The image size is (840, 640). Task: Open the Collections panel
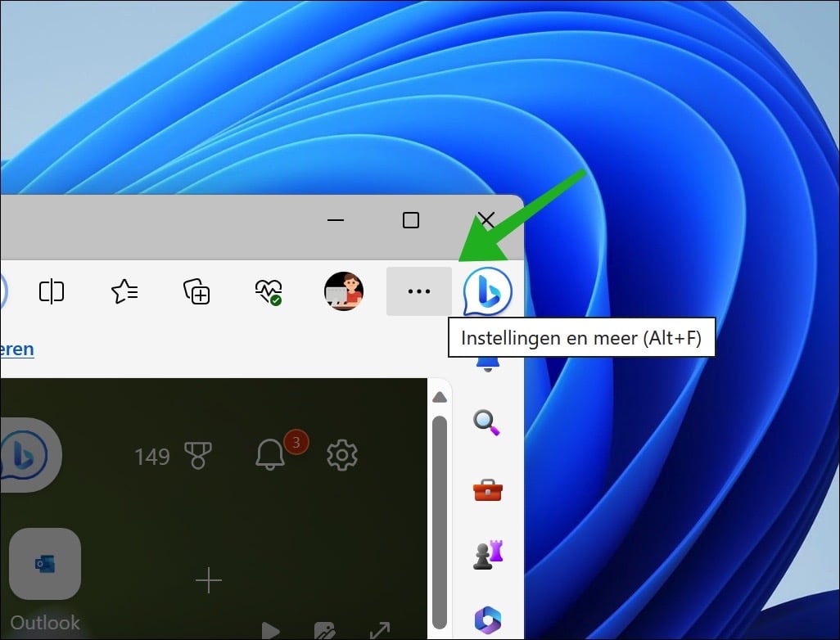tap(196, 291)
